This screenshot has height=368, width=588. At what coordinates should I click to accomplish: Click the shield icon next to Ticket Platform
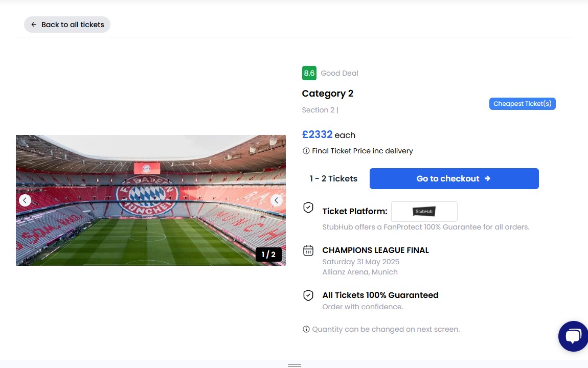[x=308, y=208]
